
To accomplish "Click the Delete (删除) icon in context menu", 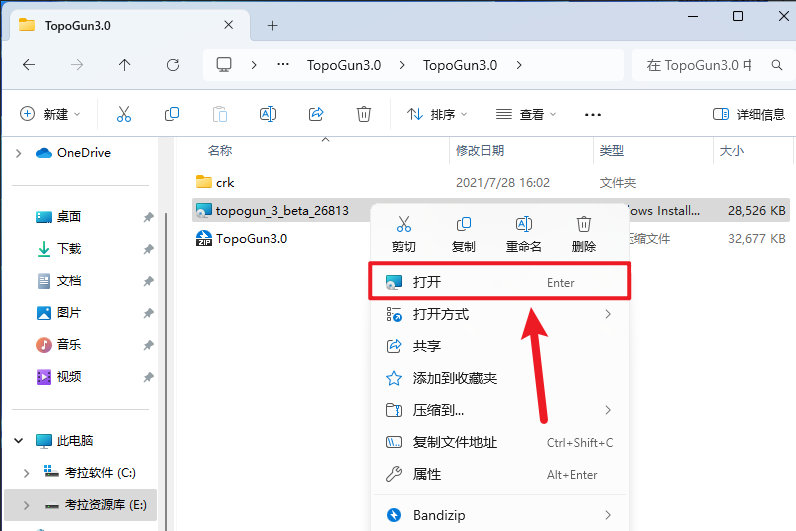I will [584, 224].
